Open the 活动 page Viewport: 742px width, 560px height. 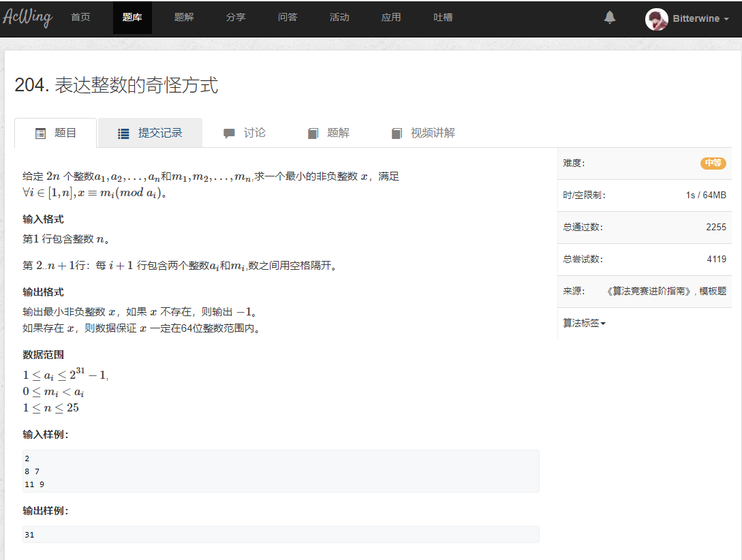point(339,18)
